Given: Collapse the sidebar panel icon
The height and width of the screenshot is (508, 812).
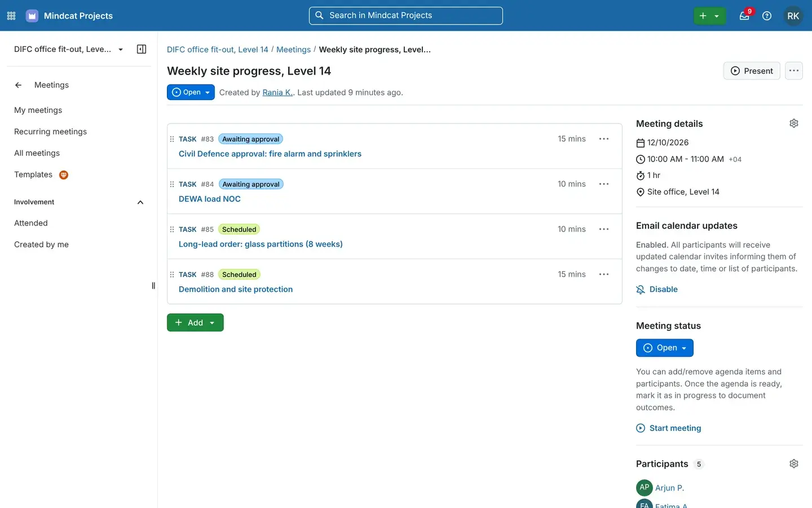Looking at the screenshot, I should coord(142,49).
